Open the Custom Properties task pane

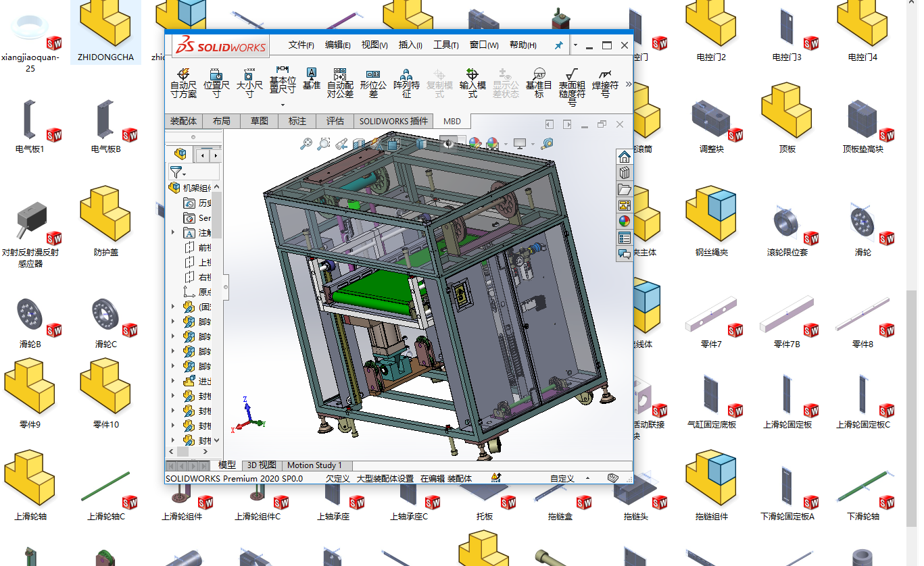click(625, 238)
